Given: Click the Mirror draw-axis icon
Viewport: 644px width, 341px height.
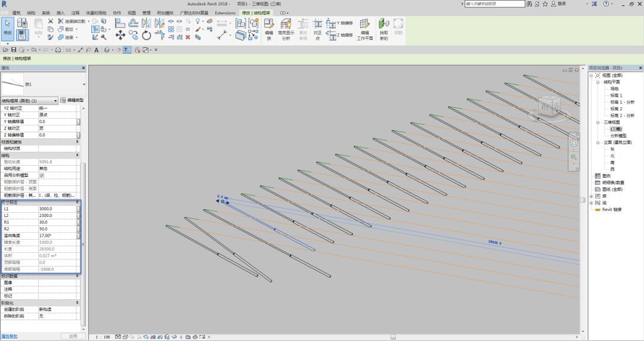Looking at the screenshot, I should tap(159, 23).
